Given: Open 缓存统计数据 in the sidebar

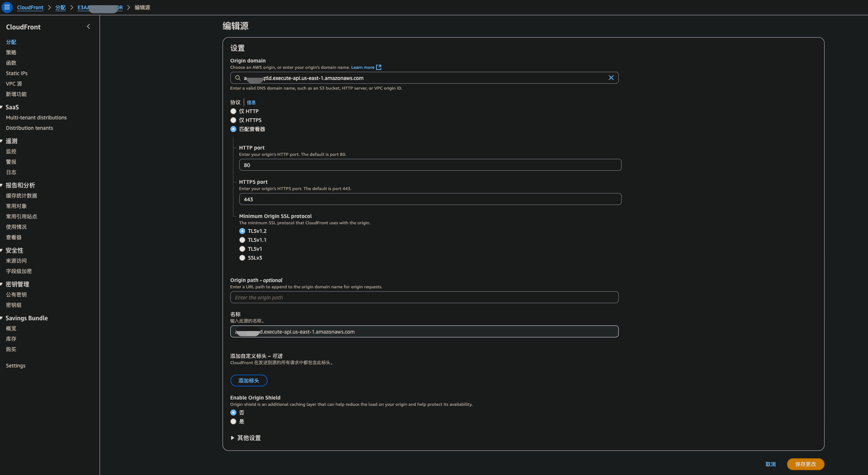Looking at the screenshot, I should point(22,196).
